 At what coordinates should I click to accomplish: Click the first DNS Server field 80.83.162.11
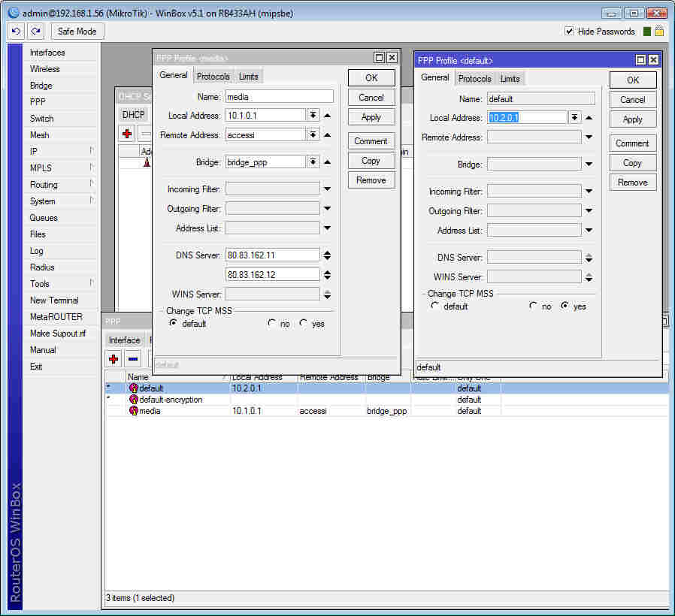(273, 255)
